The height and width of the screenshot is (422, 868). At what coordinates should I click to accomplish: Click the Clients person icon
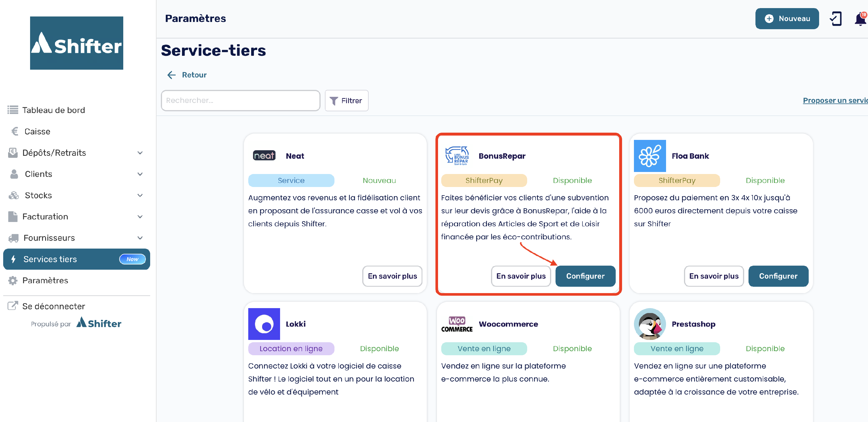(14, 174)
